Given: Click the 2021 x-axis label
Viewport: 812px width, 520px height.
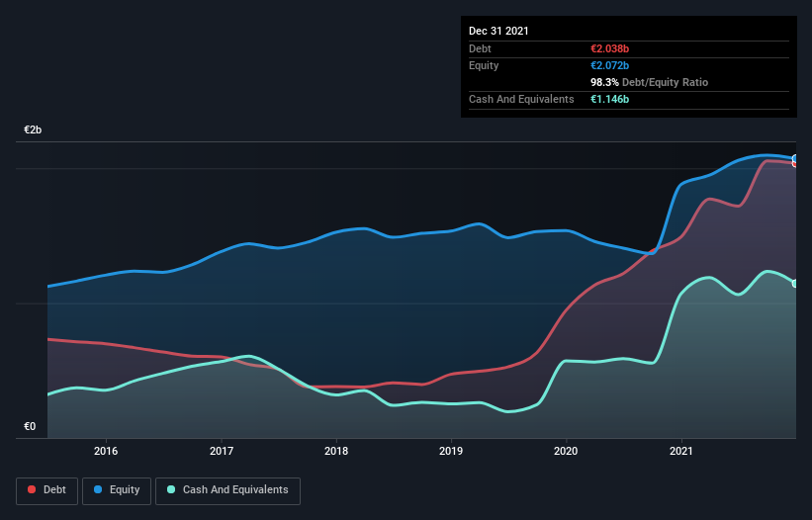Looking at the screenshot, I should click(x=681, y=451).
